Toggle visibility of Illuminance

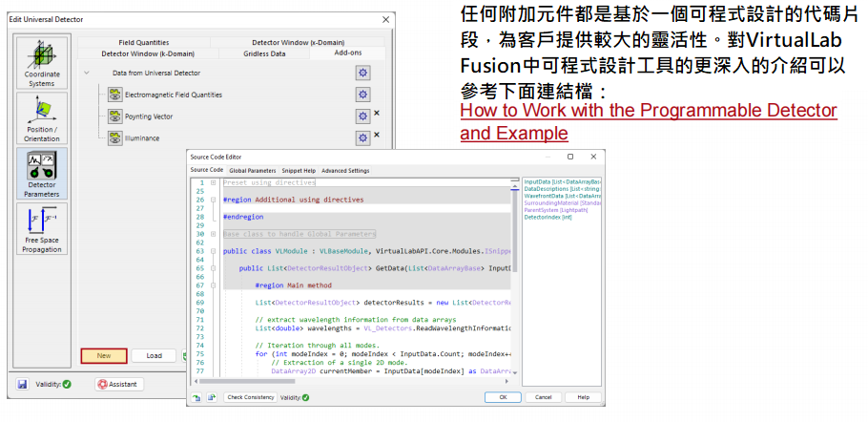(114, 137)
